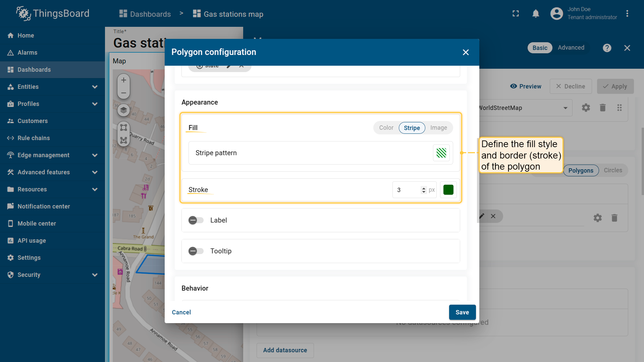Click the map layers icon
The image size is (644, 362).
[123, 110]
